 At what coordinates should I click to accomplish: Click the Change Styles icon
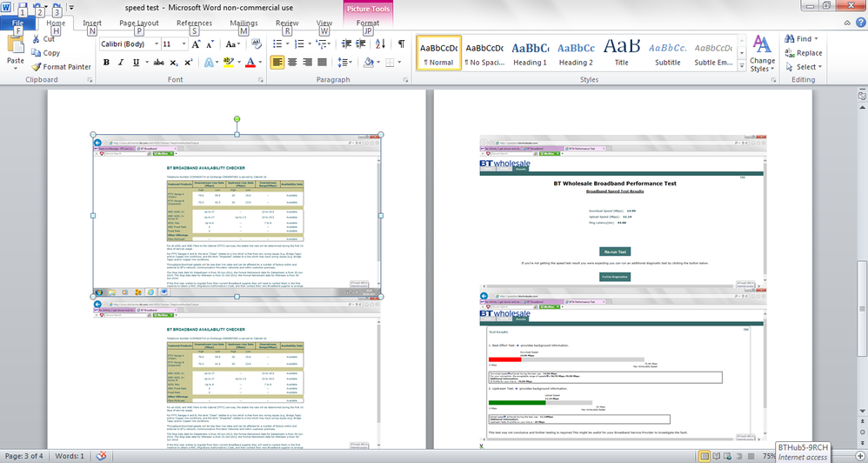(762, 44)
